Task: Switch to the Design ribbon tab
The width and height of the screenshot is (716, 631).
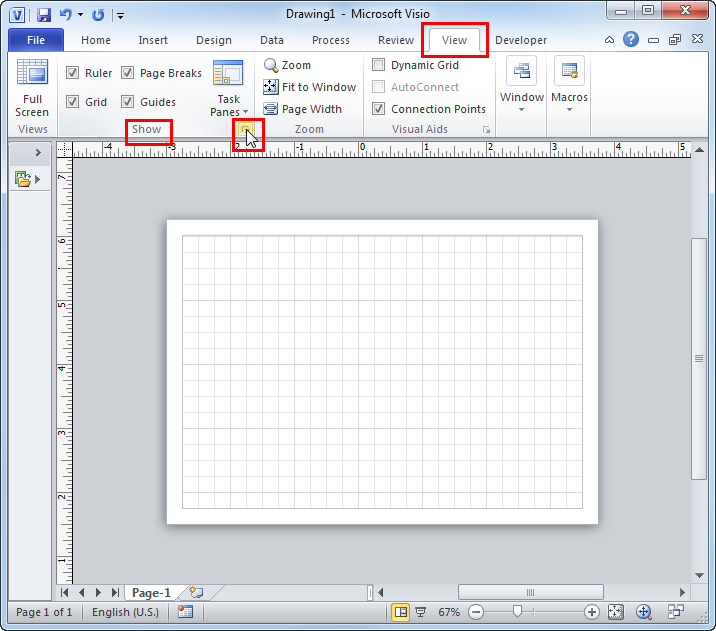Action: point(213,40)
